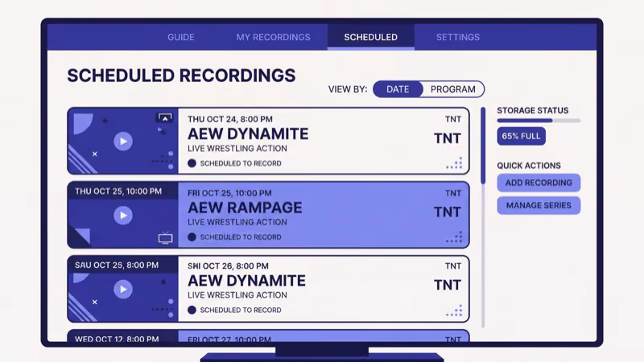The height and width of the screenshot is (362, 644).
Task: Select the Thu Oct 24 AEW Dynamite title
Action: [x=248, y=134]
